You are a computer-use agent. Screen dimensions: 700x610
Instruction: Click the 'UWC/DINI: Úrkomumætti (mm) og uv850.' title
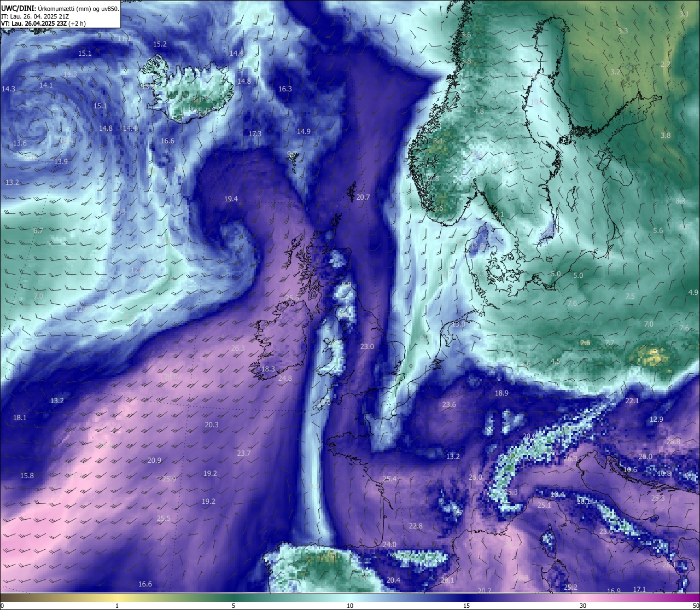click(x=60, y=8)
